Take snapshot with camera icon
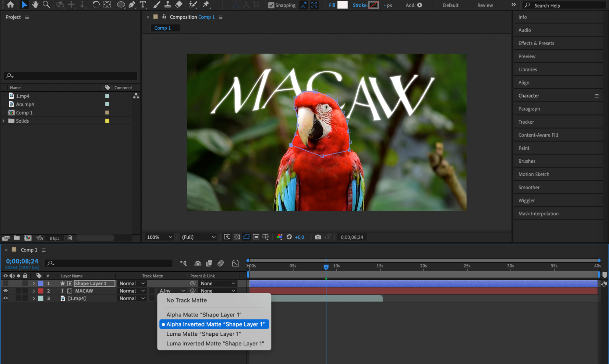Viewport: 609px width, 364px height. [318, 237]
